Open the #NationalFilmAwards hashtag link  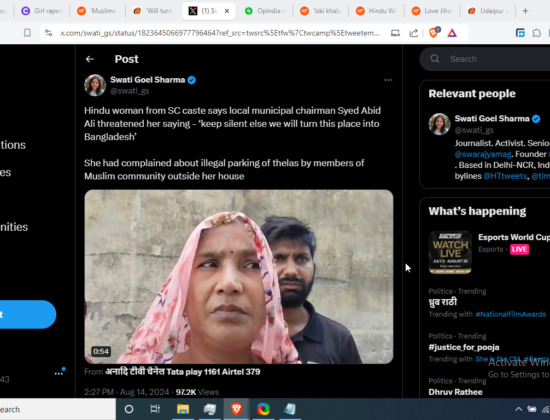(511, 314)
